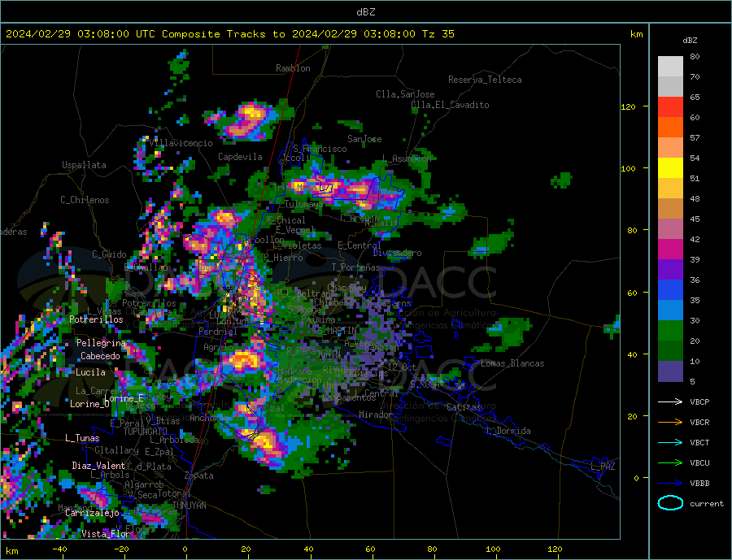Click the 'km' unit label at bottom left
This screenshot has height=560, width=732.
coord(12,551)
